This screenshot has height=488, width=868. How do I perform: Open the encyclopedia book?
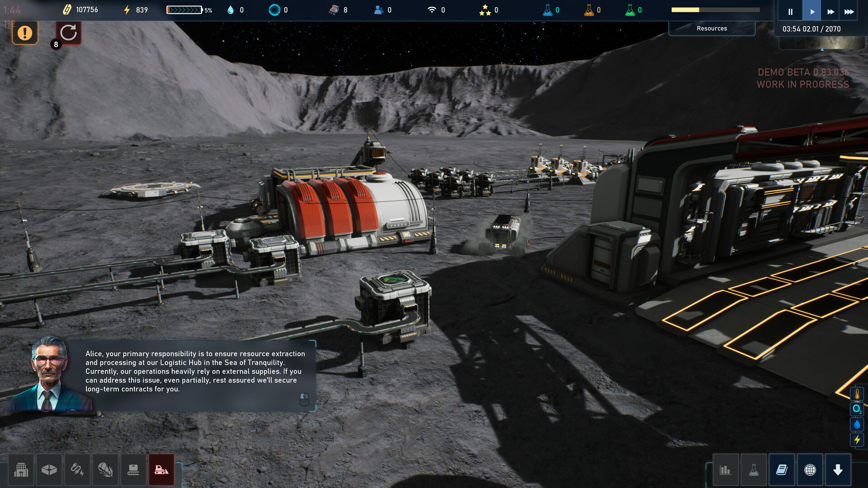tap(783, 470)
